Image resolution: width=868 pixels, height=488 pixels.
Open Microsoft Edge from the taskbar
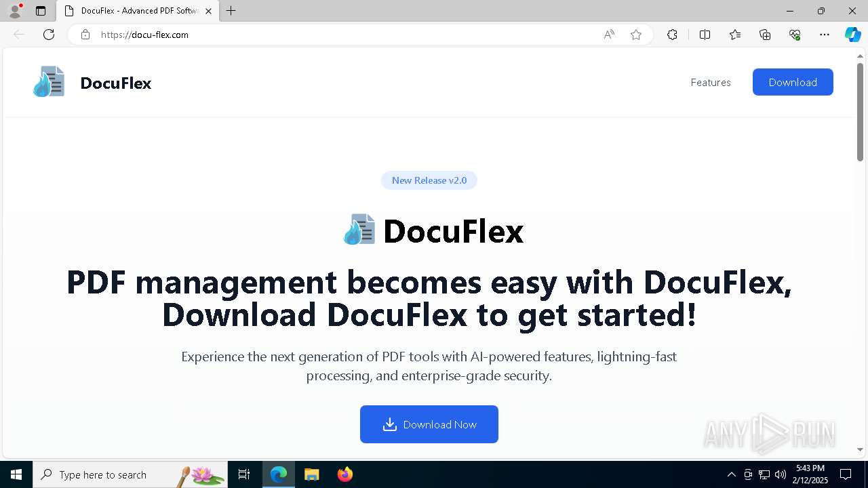[279, 474]
